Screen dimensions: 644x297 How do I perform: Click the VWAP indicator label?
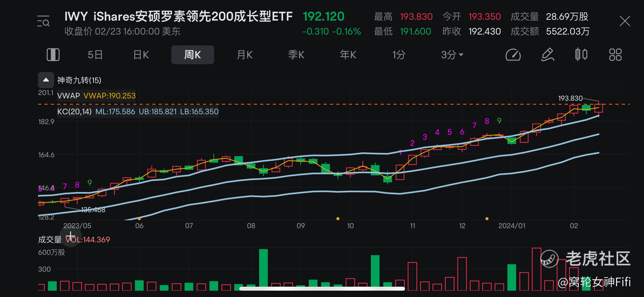[69, 96]
